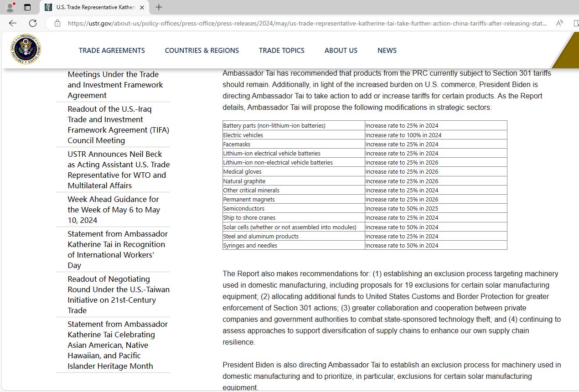
Task: Open Week Ahead Guidance for May 6 link
Action: pyautogui.click(x=114, y=210)
